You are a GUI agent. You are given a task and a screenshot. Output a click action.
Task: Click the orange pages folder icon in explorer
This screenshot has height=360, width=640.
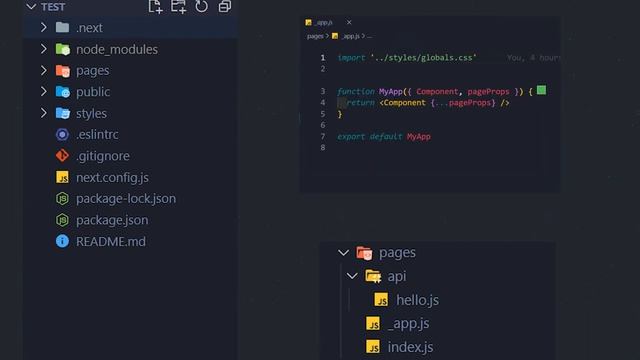(62, 71)
